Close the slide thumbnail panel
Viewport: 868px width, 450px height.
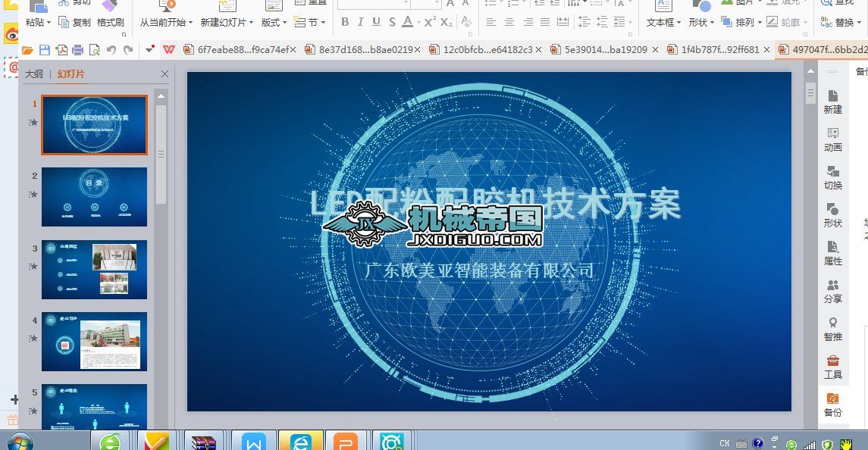165,73
